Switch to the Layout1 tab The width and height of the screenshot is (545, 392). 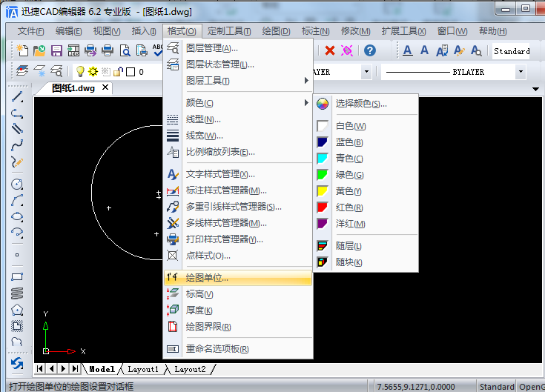tap(143, 369)
